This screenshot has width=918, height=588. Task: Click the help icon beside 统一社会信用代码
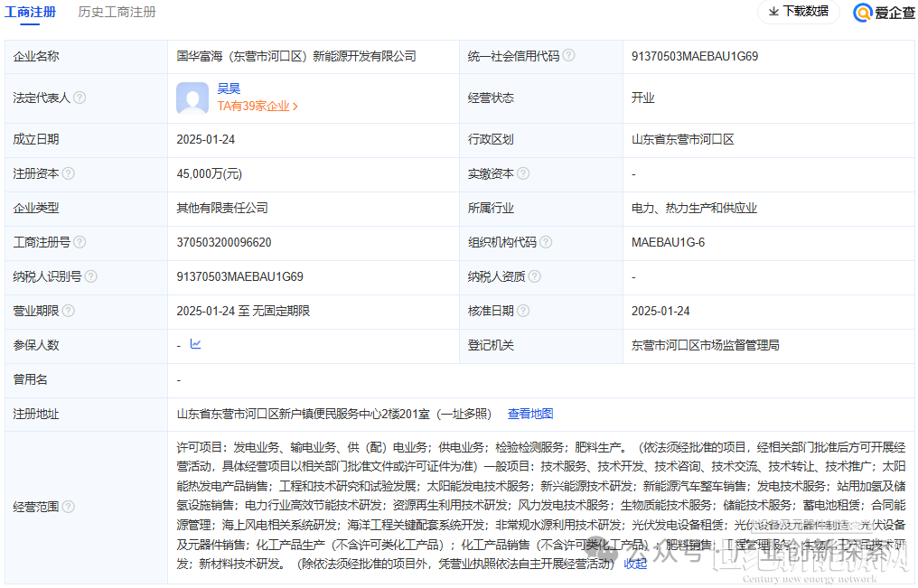(x=568, y=56)
